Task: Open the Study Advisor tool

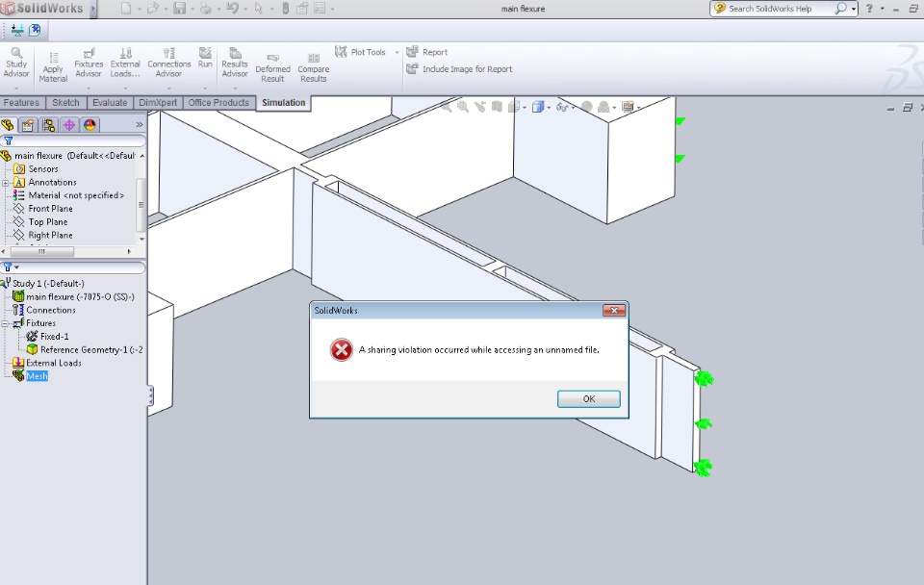Action: (16, 64)
